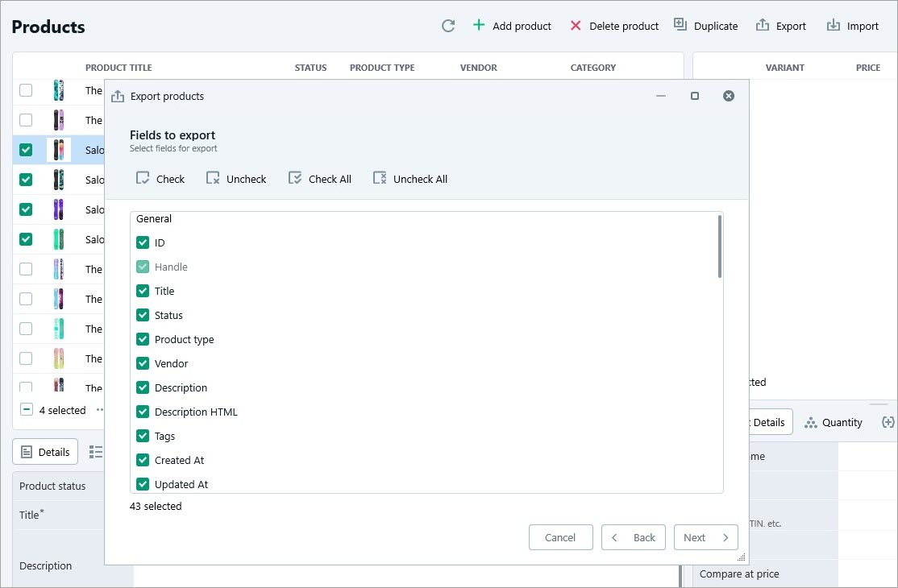Click the Export icon in toolbar

[x=763, y=25]
